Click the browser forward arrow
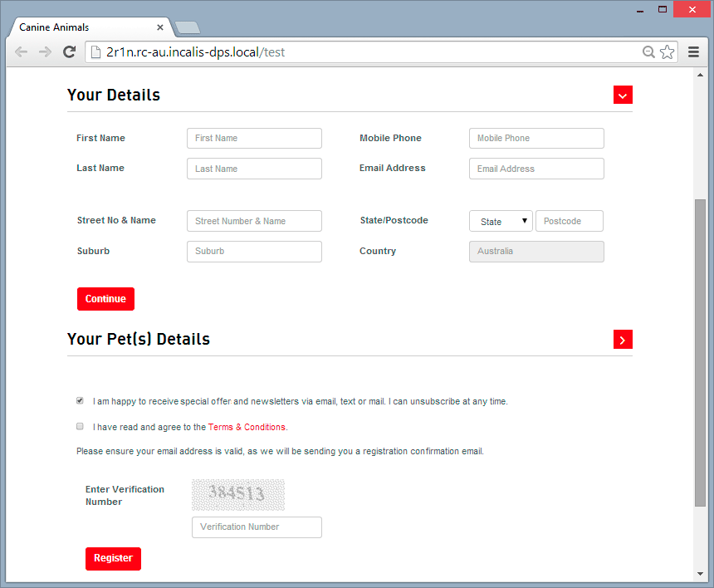The image size is (714, 588). pyautogui.click(x=45, y=51)
